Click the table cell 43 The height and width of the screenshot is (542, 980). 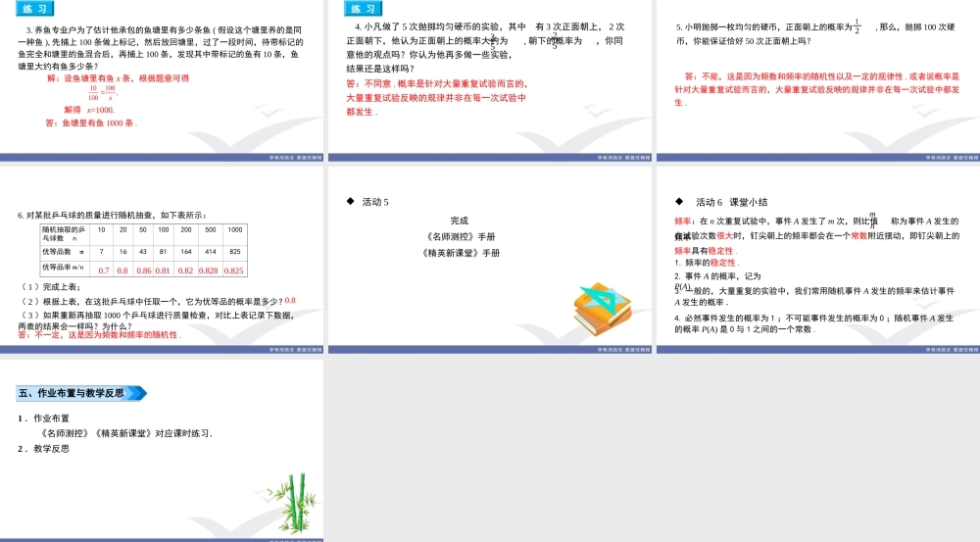coord(143,251)
